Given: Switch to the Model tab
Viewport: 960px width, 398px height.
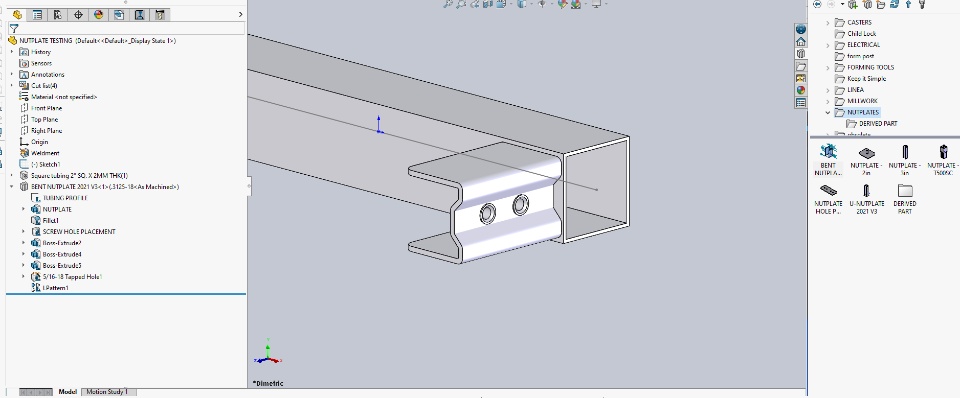Looking at the screenshot, I should (x=67, y=392).
